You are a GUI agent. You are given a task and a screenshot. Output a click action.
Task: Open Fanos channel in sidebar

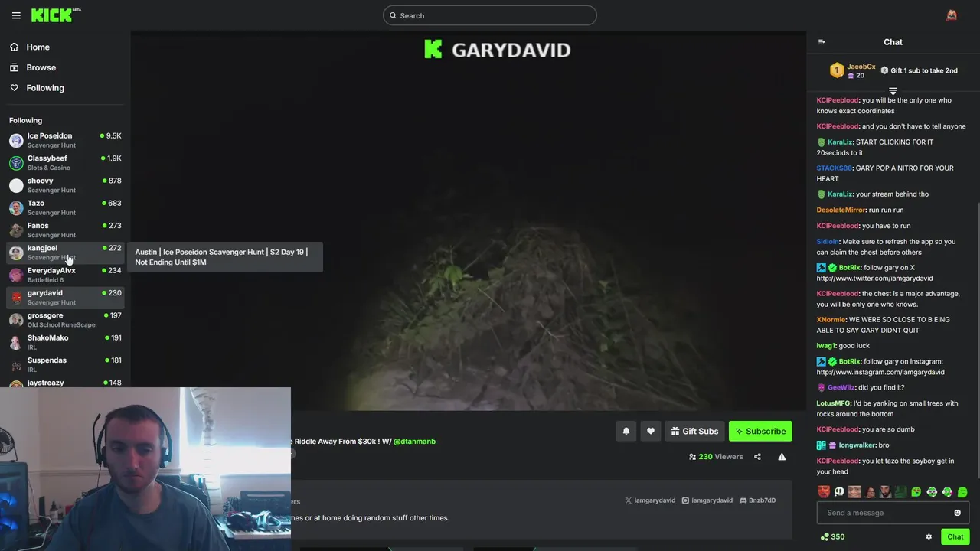pyautogui.click(x=65, y=230)
